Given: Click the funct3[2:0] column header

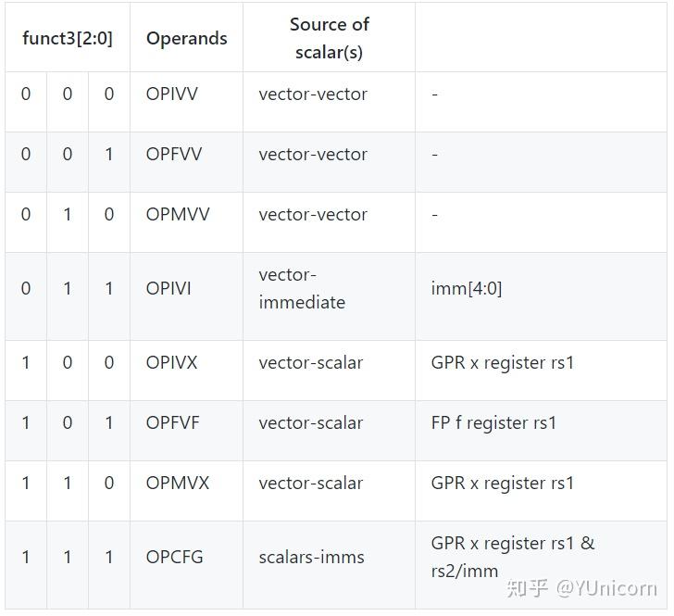Looking at the screenshot, I should pyautogui.click(x=68, y=39).
